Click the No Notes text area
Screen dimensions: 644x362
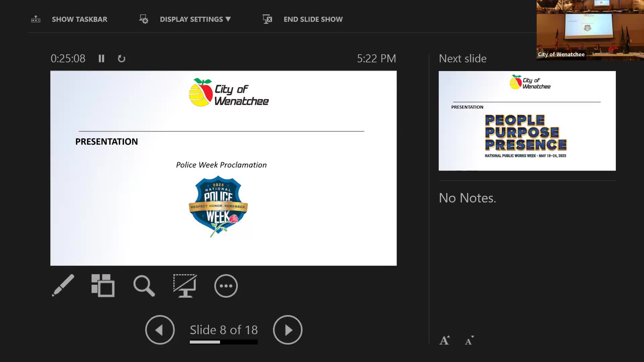[x=467, y=198]
